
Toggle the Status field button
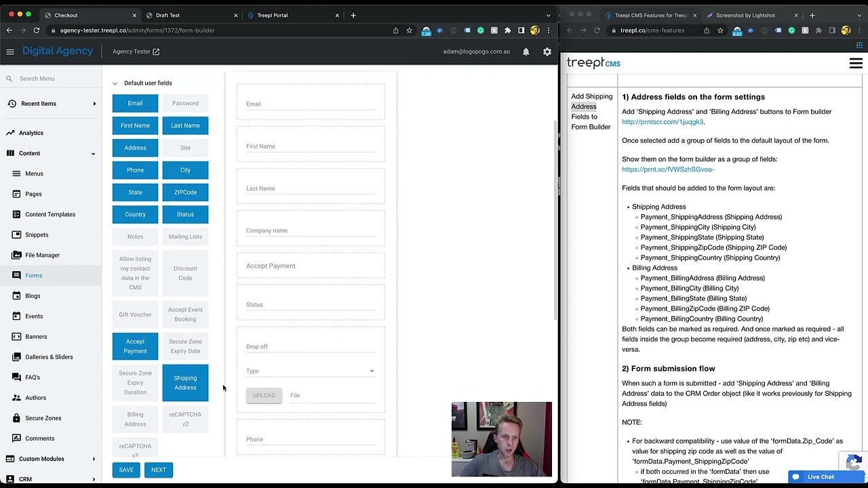[185, 214]
